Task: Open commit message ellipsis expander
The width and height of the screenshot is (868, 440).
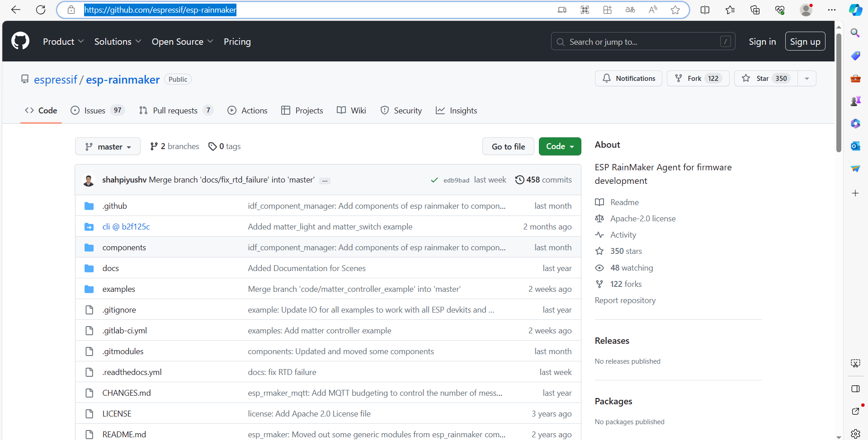Action: [325, 181]
